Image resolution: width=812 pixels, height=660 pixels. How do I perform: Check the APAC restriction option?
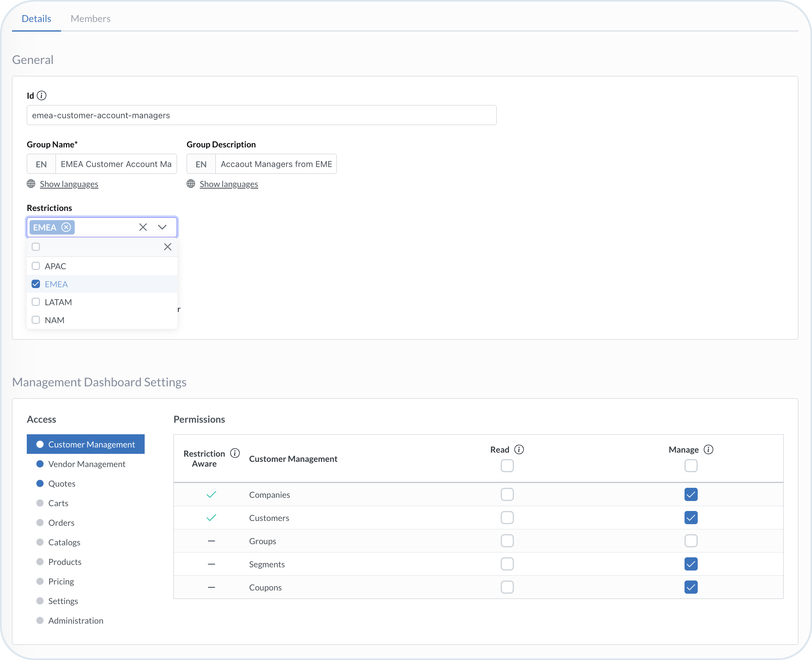(x=36, y=266)
